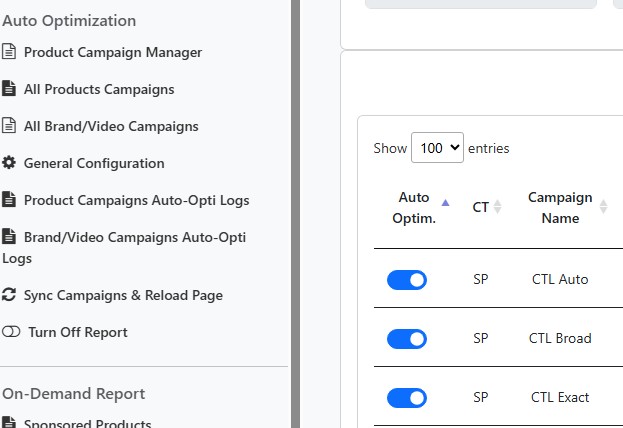The width and height of the screenshot is (623, 428).
Task: Sort table by CT column arrows
Action: point(497,207)
